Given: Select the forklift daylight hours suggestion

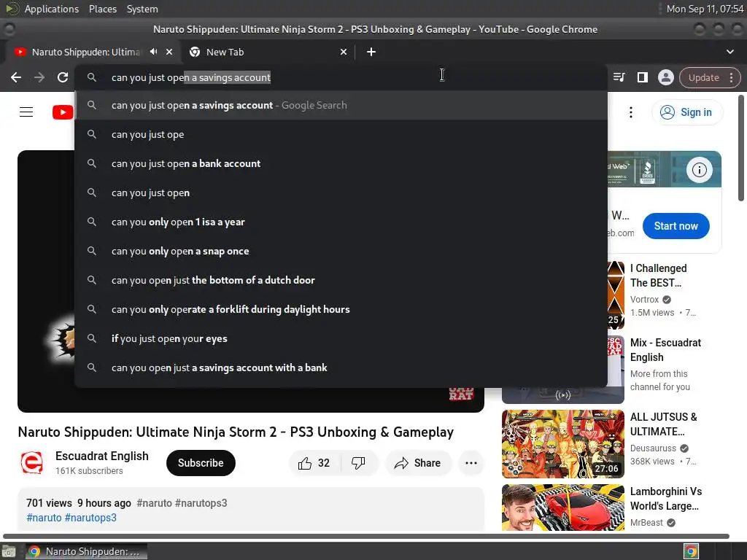Looking at the screenshot, I should [x=341, y=309].
